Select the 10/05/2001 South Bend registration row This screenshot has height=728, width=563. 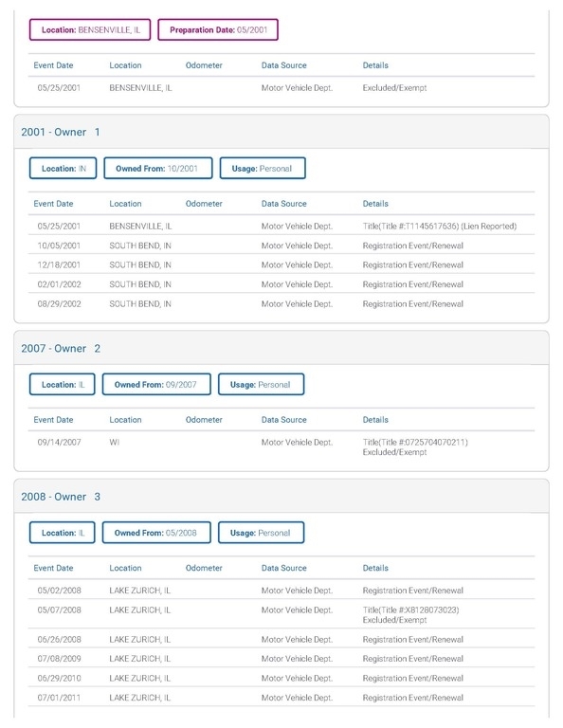(281, 246)
